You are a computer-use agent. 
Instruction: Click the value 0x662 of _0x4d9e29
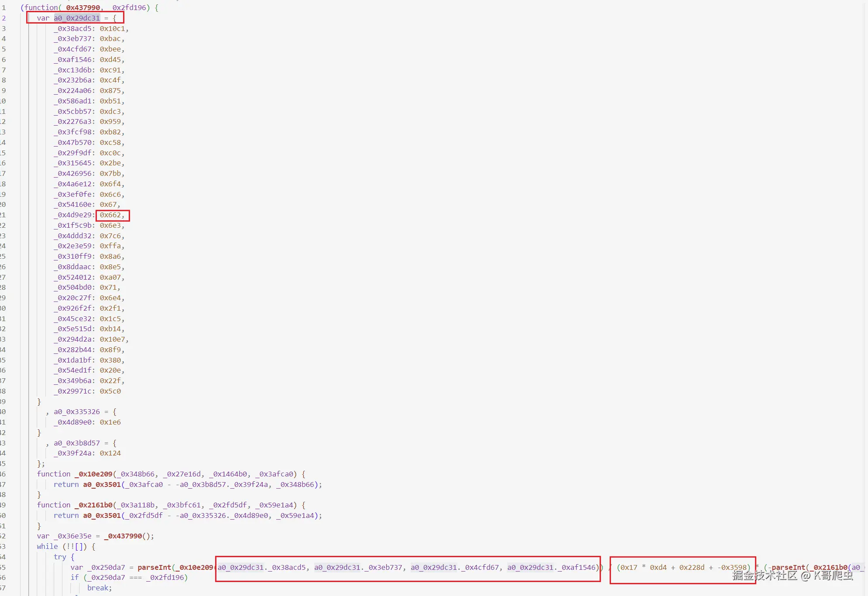coord(110,215)
